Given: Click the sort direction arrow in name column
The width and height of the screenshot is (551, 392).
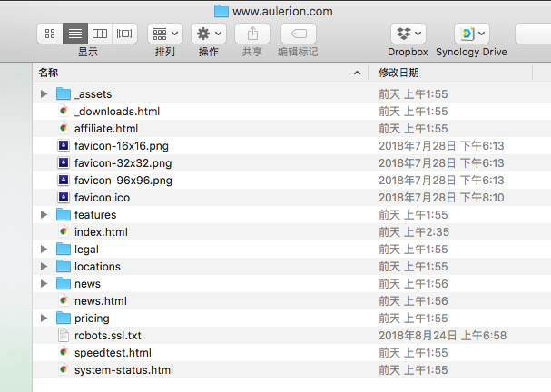Looking at the screenshot, I should pyautogui.click(x=357, y=73).
